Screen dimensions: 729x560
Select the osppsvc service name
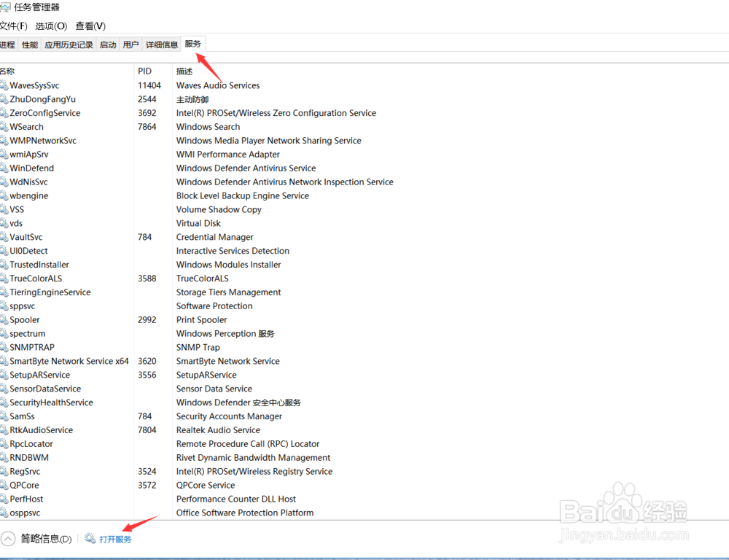pos(25,513)
